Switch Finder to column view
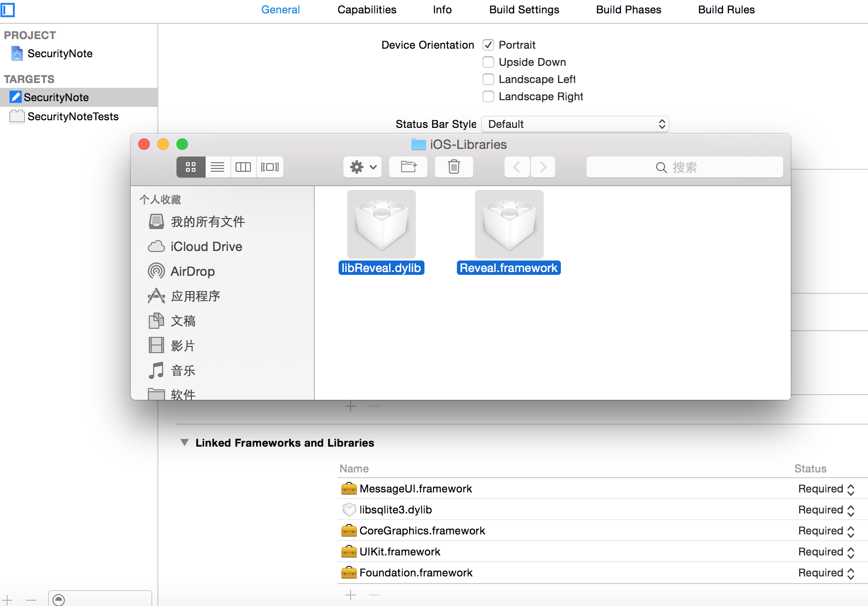The image size is (868, 606). pyautogui.click(x=243, y=167)
